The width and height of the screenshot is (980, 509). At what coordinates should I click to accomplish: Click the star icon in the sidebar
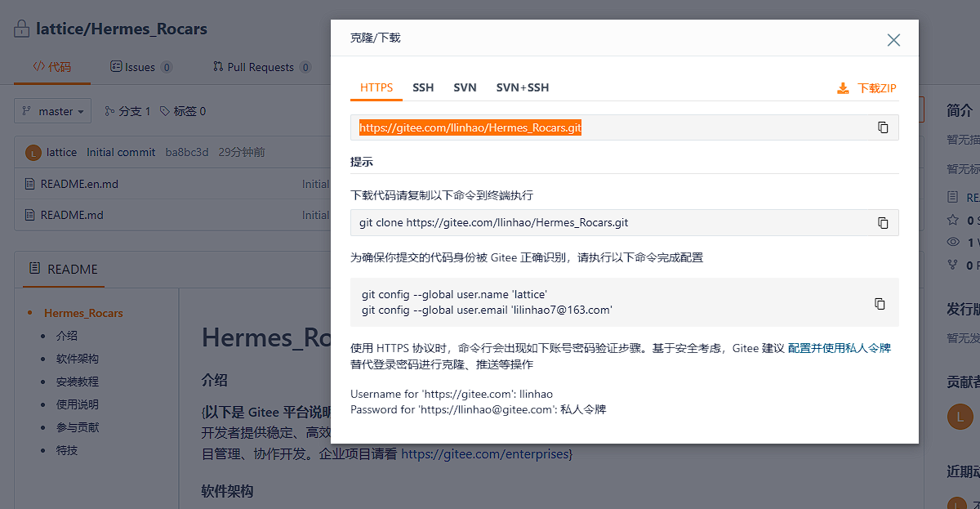(952, 221)
